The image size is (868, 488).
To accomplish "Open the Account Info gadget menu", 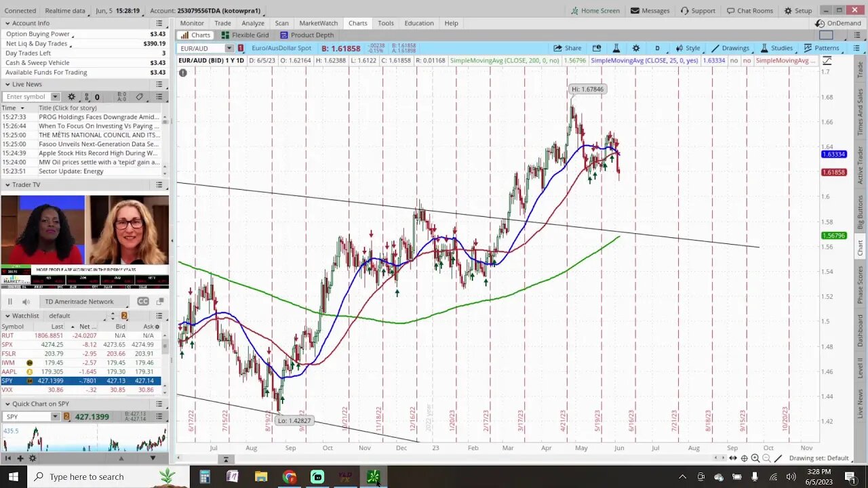I will (159, 24).
